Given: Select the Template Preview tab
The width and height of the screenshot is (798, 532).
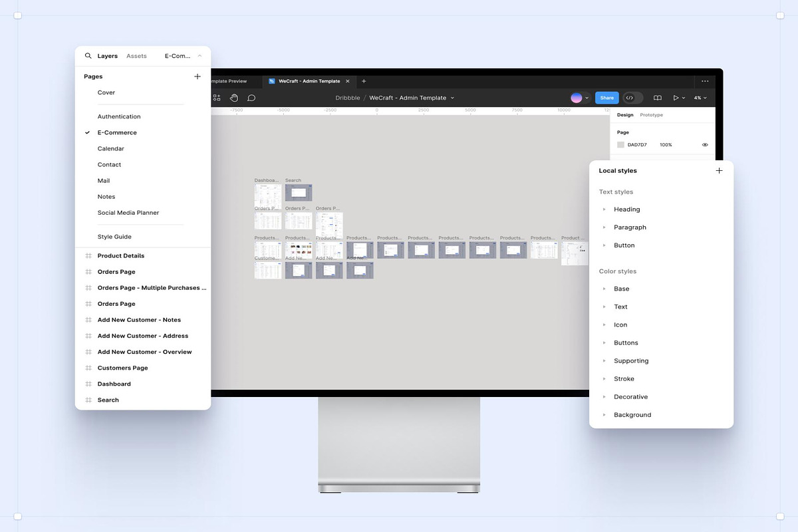Looking at the screenshot, I should coord(229,81).
